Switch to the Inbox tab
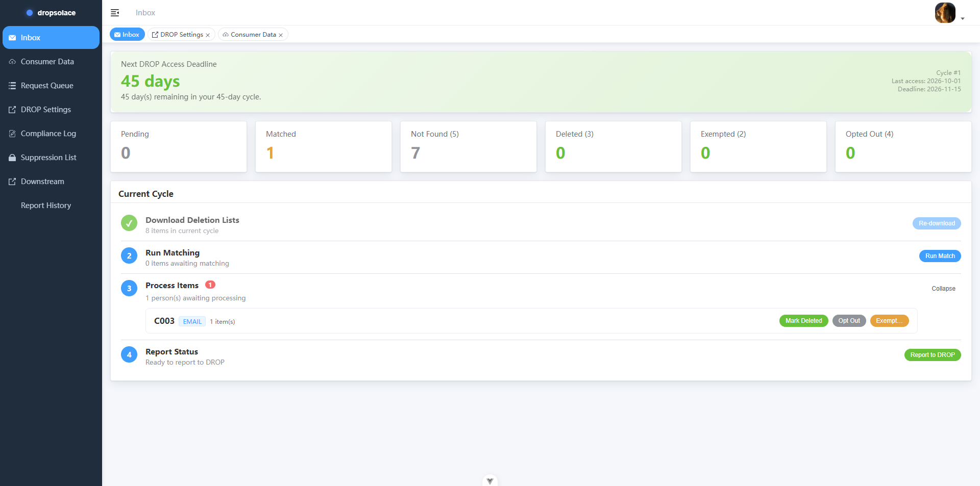This screenshot has width=980, height=486. (x=127, y=34)
